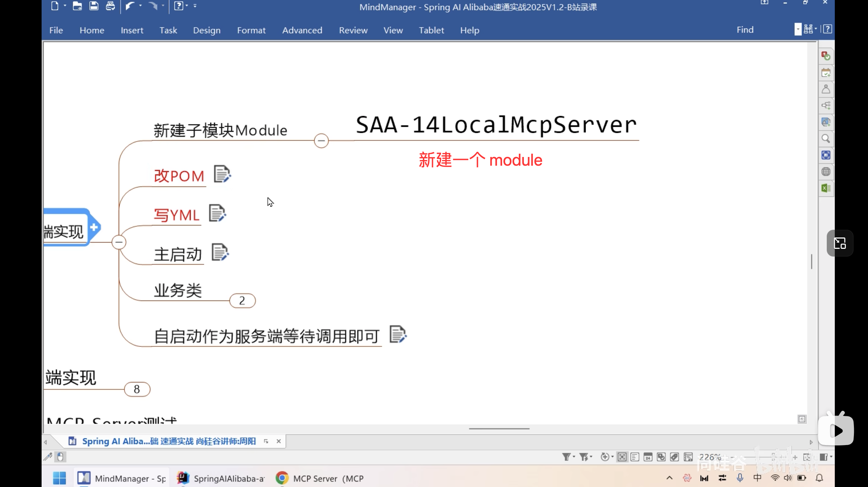Click the Save icon in quick access toolbar
Viewport: 868px width, 487px height.
pyautogui.click(x=94, y=6)
